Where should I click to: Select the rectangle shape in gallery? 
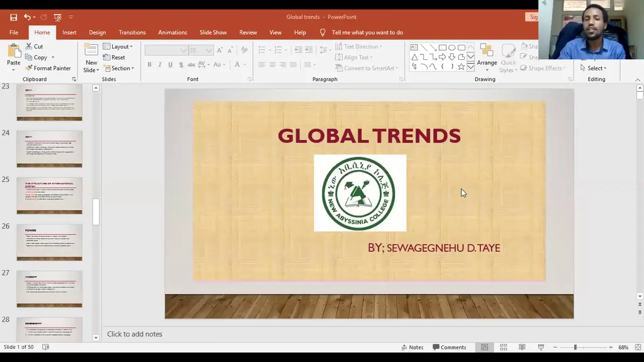tap(442, 48)
